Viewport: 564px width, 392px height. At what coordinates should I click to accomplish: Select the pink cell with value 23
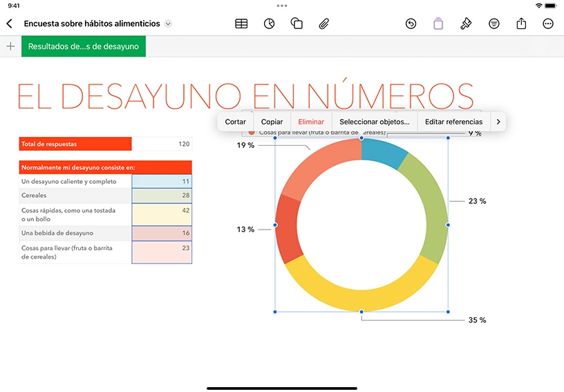coord(162,252)
